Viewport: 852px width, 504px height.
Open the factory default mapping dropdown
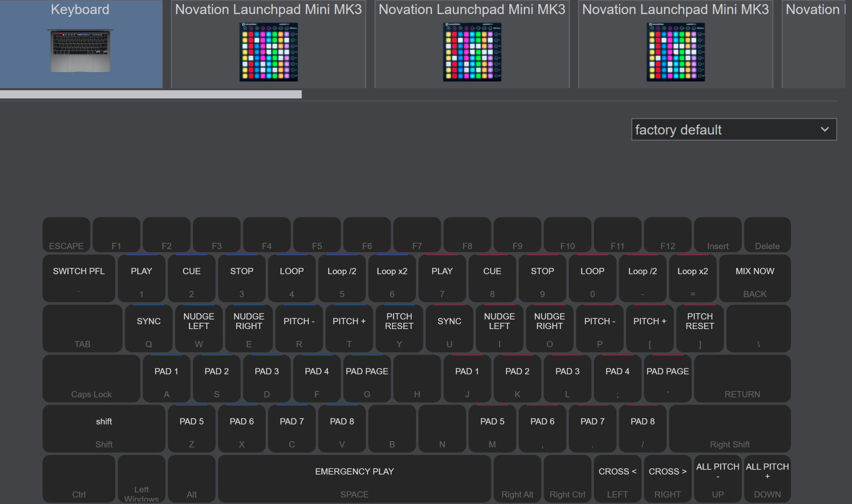(733, 129)
